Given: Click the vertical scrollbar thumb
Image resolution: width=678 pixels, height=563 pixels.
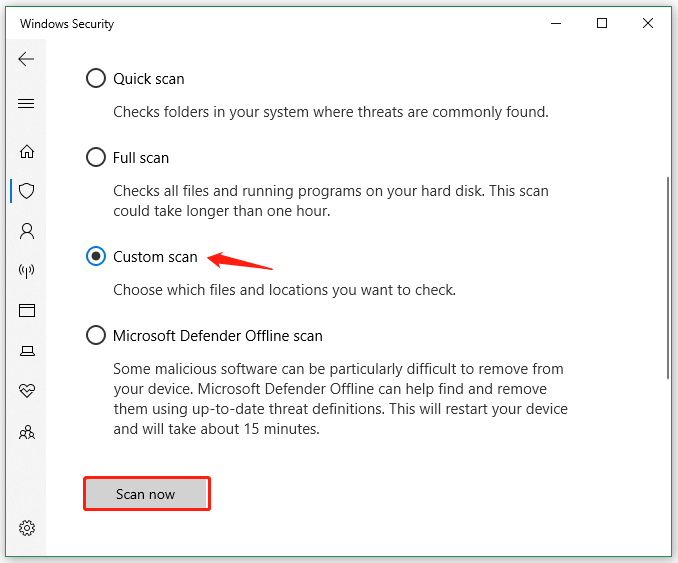Looking at the screenshot, I should [x=668, y=278].
